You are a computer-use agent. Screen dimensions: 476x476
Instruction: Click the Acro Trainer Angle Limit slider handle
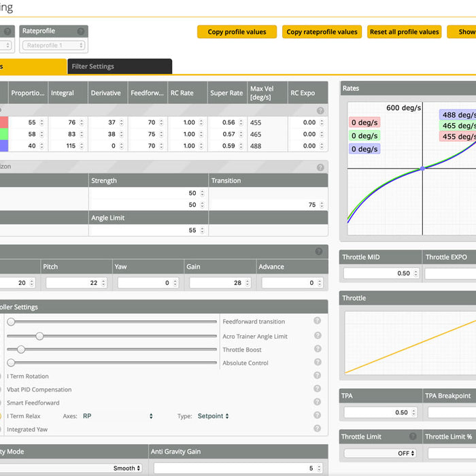[x=39, y=336]
